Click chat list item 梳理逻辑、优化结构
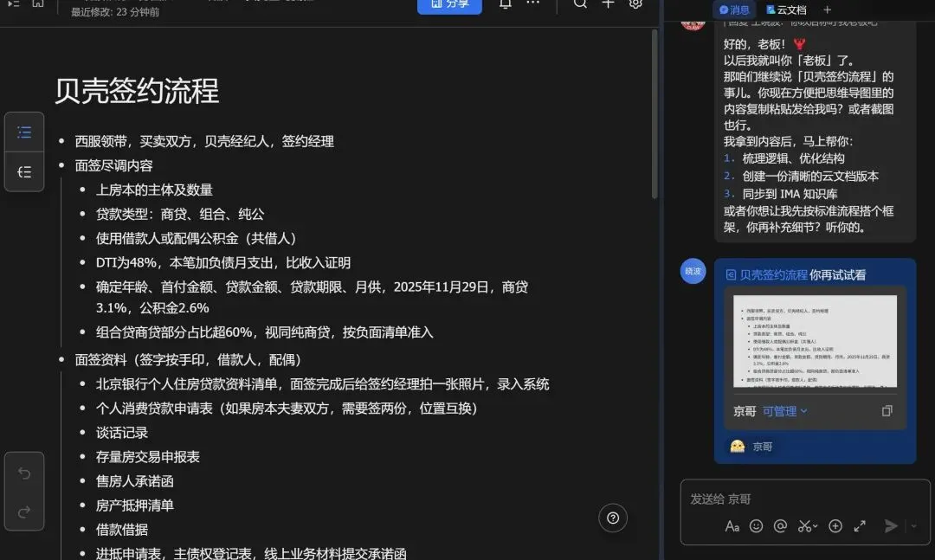 [x=793, y=158]
